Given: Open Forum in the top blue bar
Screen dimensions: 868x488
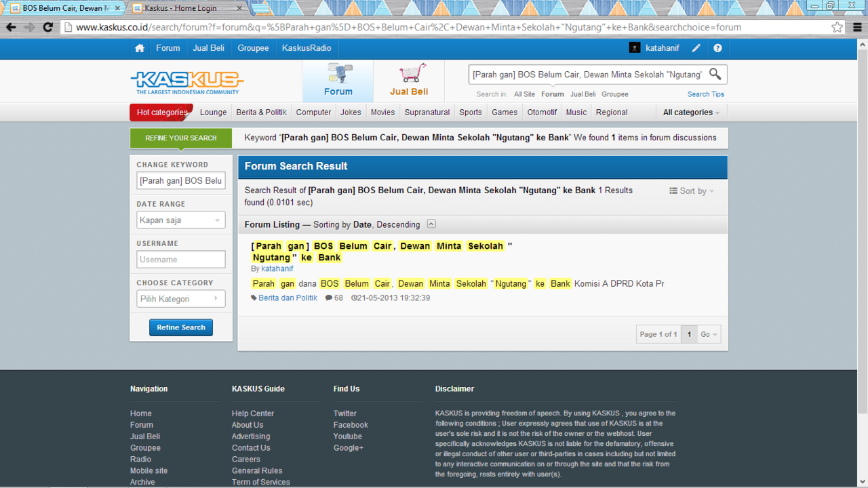Looking at the screenshot, I should coord(168,48).
